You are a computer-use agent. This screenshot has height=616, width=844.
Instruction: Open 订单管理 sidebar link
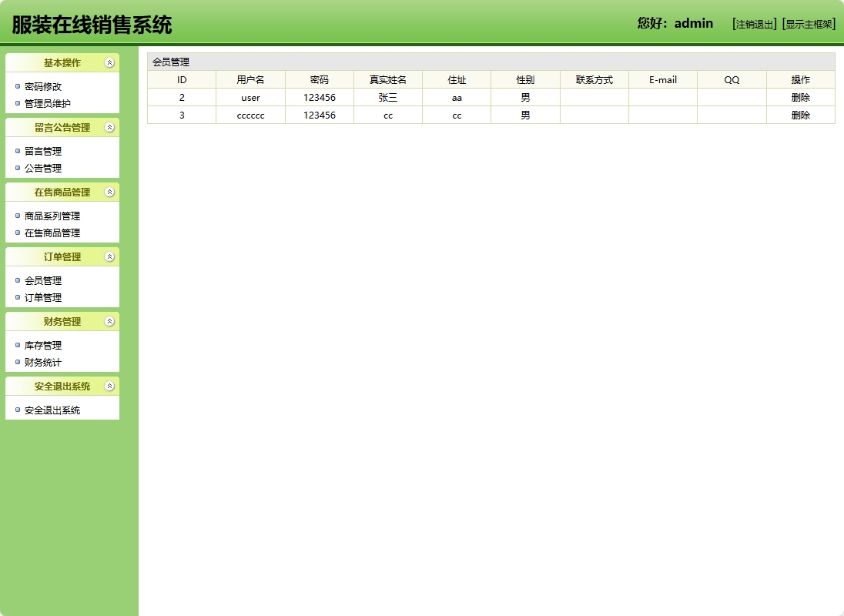(43, 297)
